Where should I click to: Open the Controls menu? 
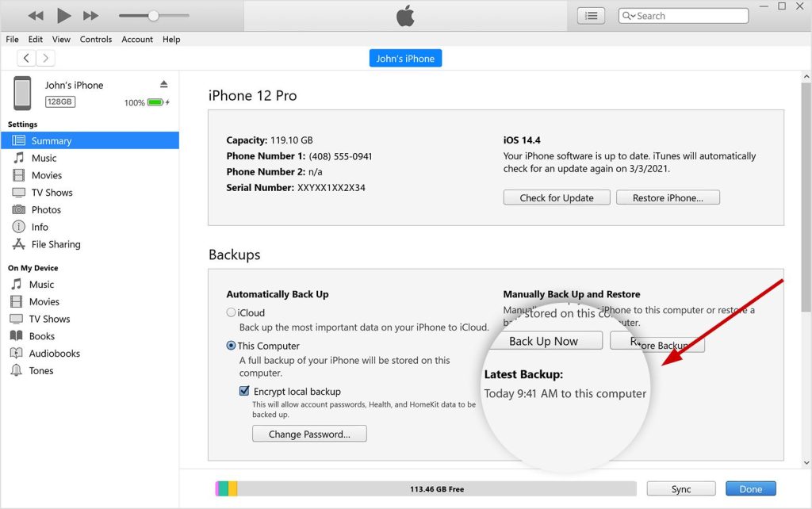(96, 40)
